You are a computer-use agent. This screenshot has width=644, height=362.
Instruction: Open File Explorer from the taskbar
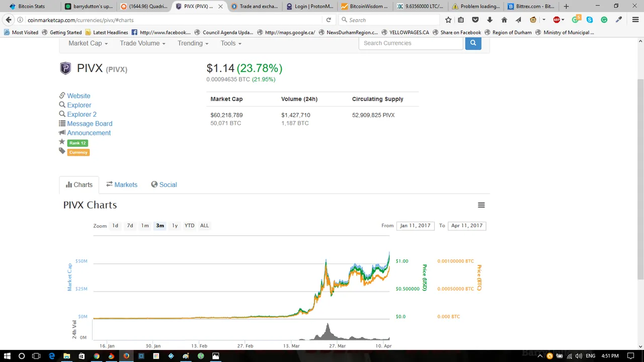(x=66, y=356)
